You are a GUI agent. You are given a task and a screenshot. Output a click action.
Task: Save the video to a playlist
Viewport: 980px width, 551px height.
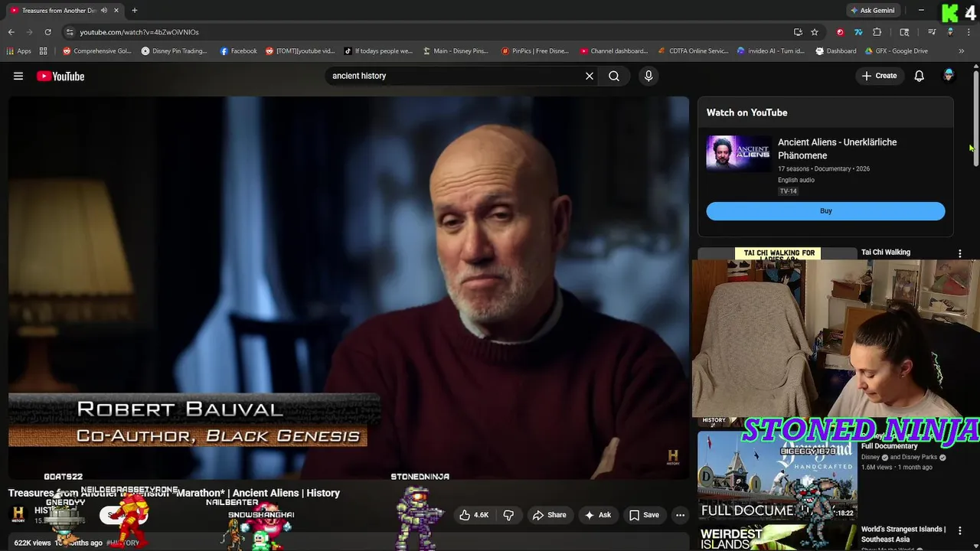tap(644, 515)
